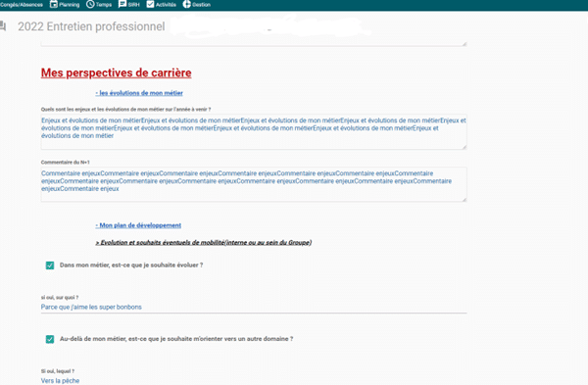The width and height of the screenshot is (588, 385).
Task: Click the Gestion pie chart icon
Action: pyautogui.click(x=186, y=4)
